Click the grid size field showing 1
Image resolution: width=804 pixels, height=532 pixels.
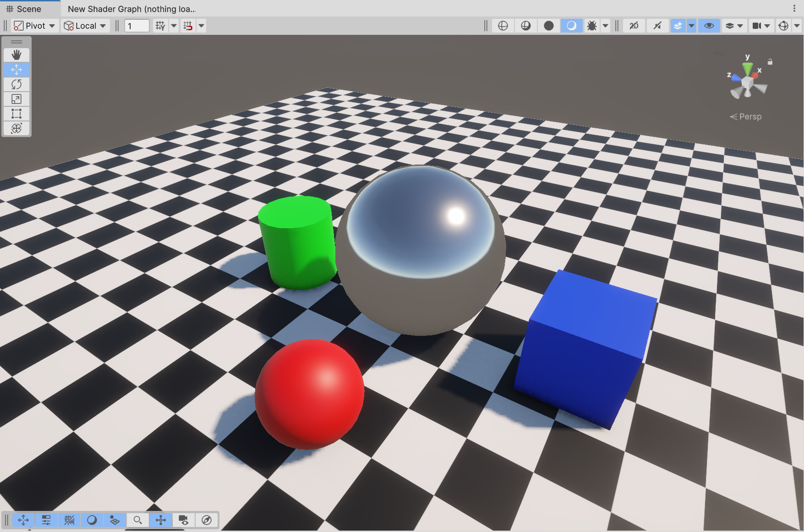pyautogui.click(x=137, y=26)
